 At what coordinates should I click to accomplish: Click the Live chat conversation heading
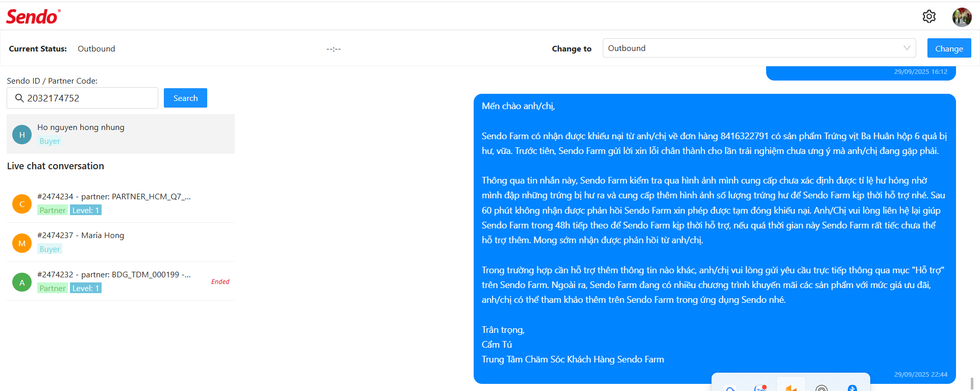[56, 166]
